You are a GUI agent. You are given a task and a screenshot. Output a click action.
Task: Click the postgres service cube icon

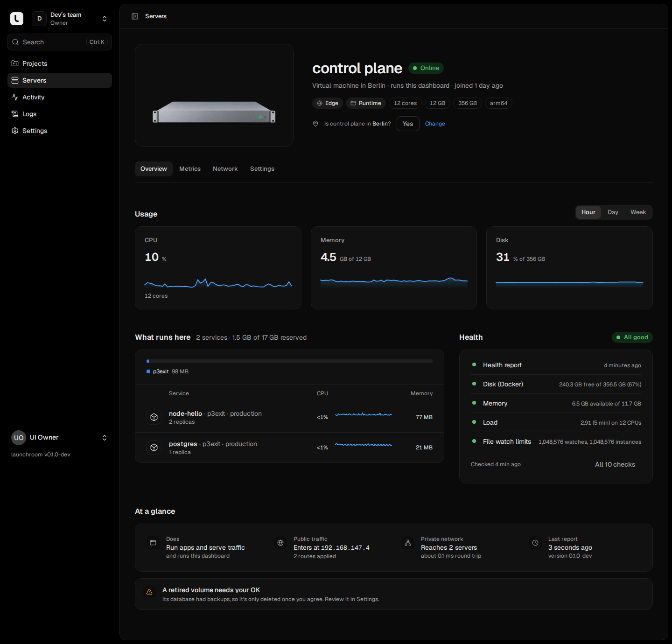[x=154, y=448]
